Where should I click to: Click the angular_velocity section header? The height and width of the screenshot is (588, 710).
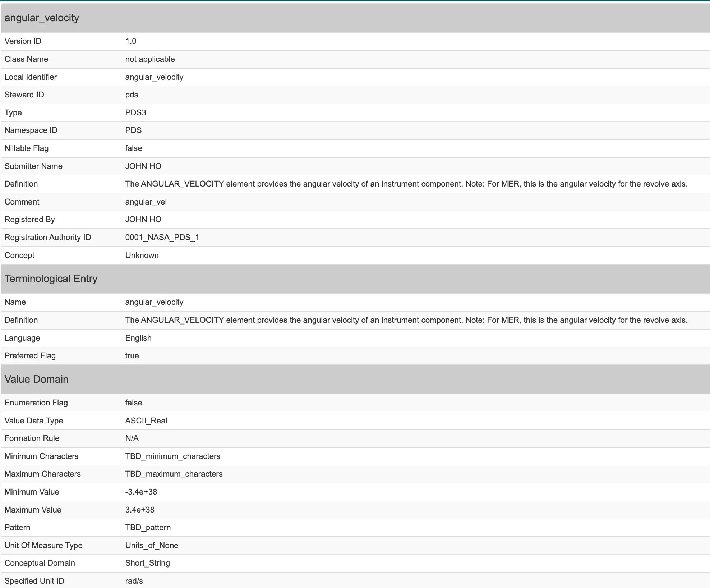click(42, 18)
